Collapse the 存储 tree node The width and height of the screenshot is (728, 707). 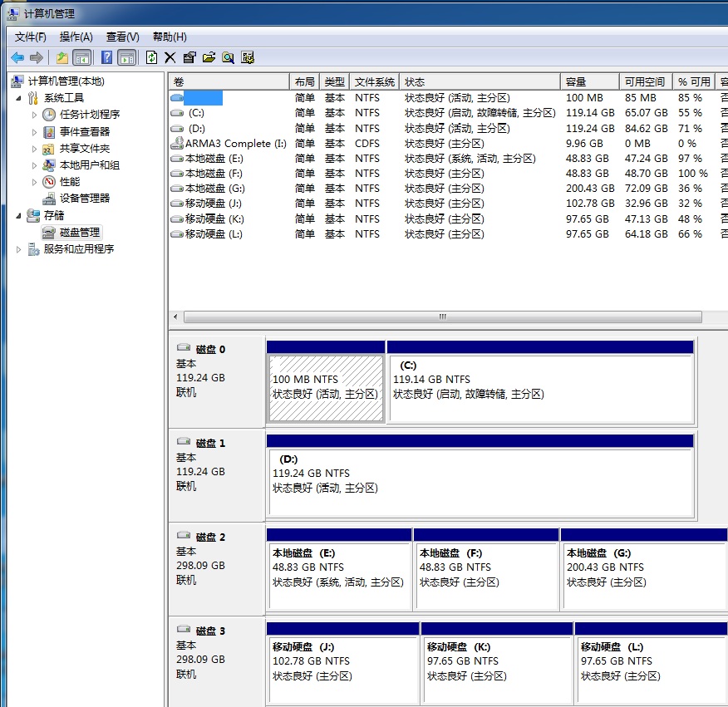tap(18, 215)
